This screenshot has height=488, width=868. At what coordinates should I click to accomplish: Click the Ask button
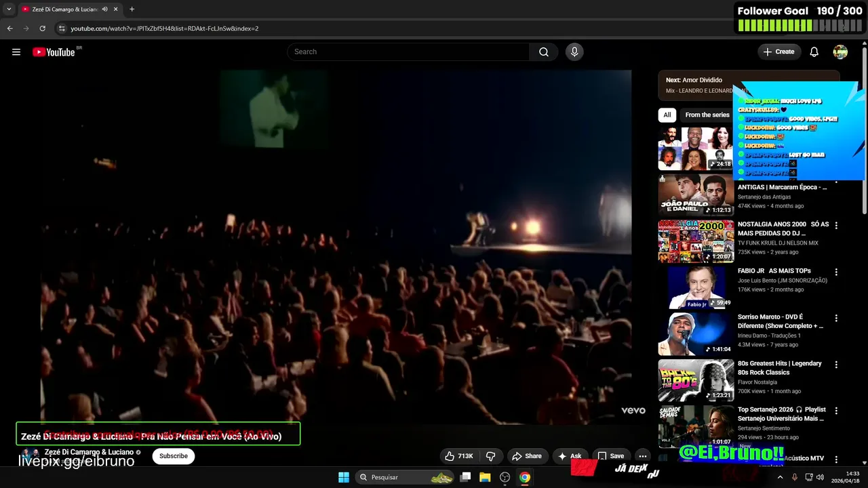click(570, 456)
